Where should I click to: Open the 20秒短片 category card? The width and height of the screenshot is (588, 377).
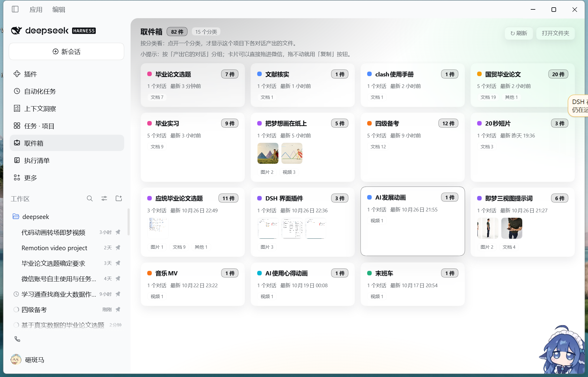tap(523, 147)
